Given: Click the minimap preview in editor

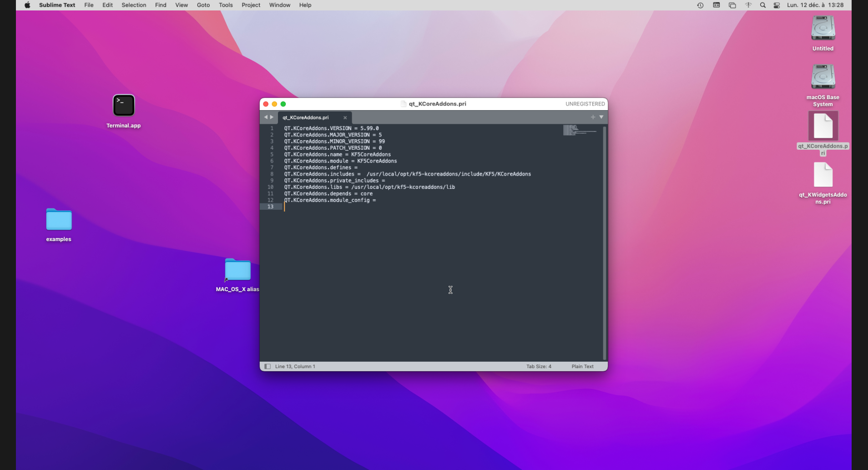Looking at the screenshot, I should (580, 130).
